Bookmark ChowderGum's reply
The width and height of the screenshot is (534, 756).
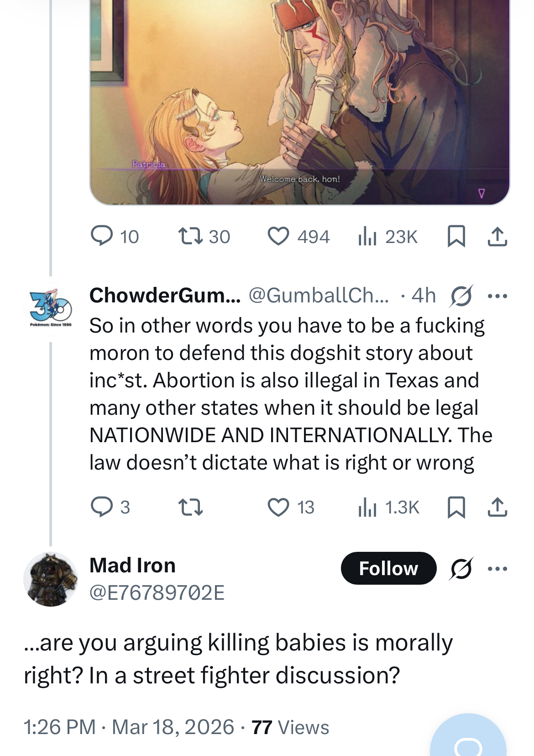point(456,507)
